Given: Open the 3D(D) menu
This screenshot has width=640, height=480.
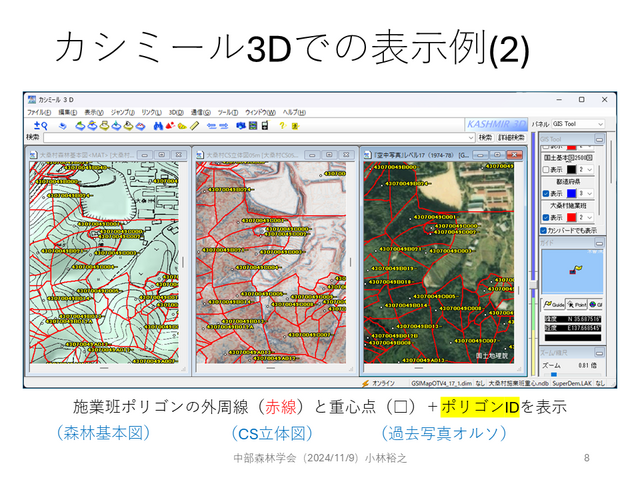Looking at the screenshot, I should tap(176, 112).
